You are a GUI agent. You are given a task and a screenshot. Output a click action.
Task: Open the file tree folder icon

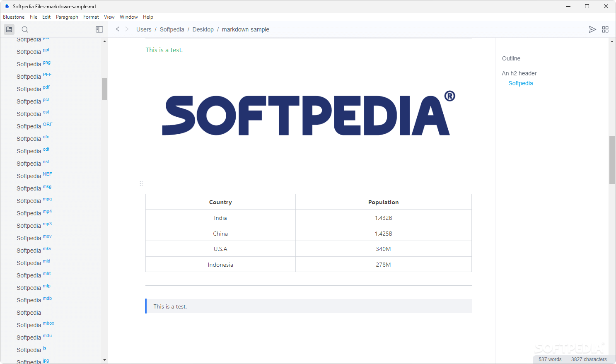[x=9, y=29]
